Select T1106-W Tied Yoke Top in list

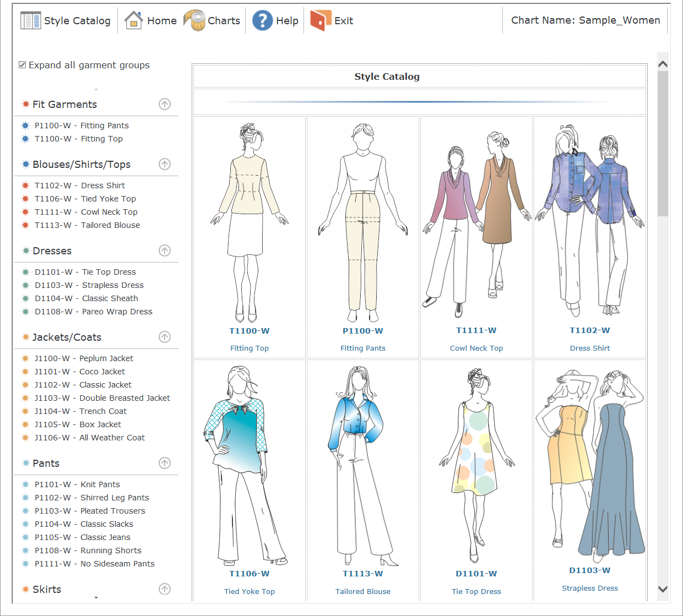tap(85, 199)
